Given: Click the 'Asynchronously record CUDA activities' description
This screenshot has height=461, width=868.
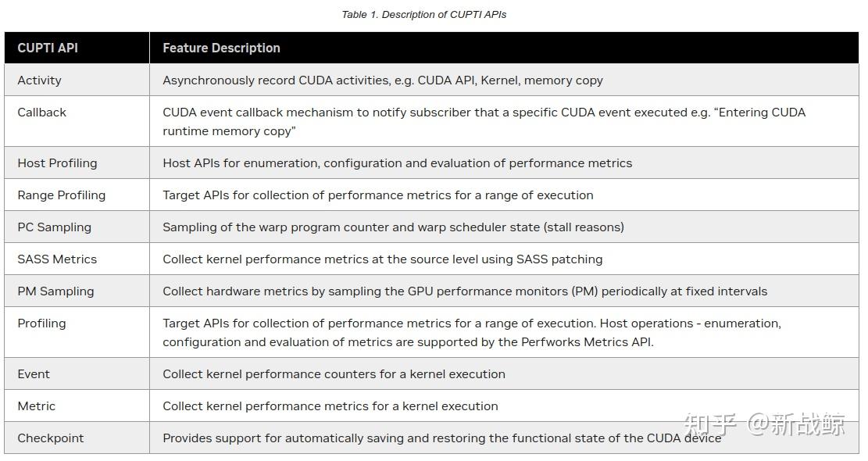Looking at the screenshot, I should tap(383, 80).
